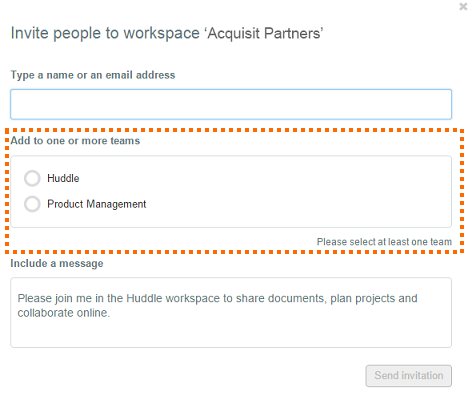
Task: Click blank area below the message text
Action: point(231,333)
